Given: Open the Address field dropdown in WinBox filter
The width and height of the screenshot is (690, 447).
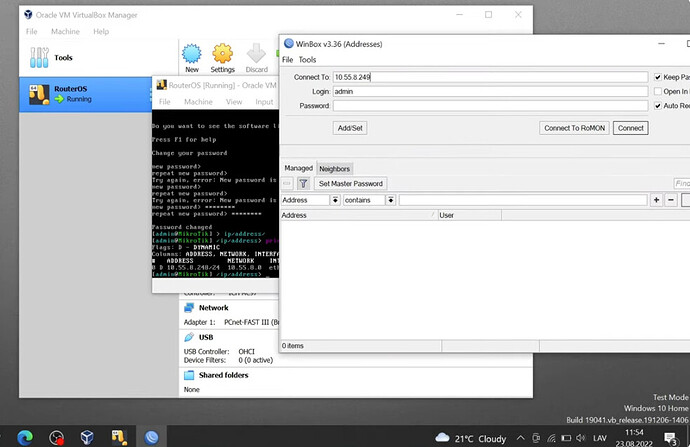Looking at the screenshot, I should (x=335, y=200).
